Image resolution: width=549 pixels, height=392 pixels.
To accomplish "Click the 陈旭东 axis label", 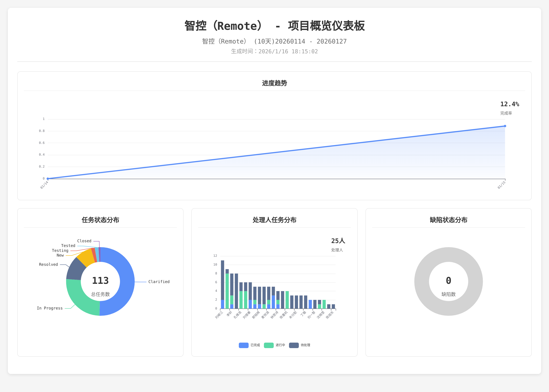I will click(x=330, y=315).
